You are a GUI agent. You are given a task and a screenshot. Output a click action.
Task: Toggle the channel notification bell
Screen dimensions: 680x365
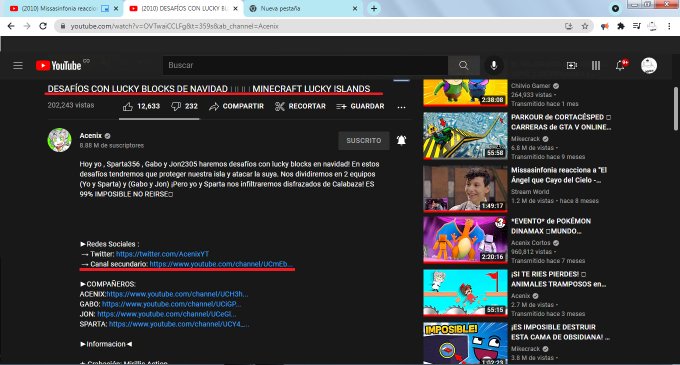point(402,140)
